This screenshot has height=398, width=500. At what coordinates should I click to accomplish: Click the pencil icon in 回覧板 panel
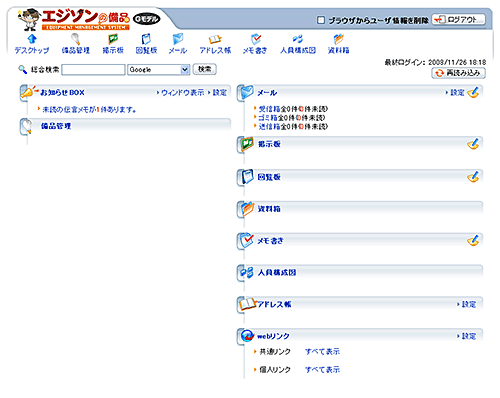tap(473, 177)
